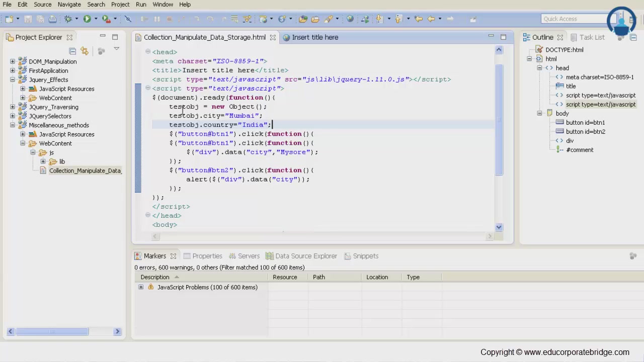Click the Next Annotation icon

pos(379,19)
